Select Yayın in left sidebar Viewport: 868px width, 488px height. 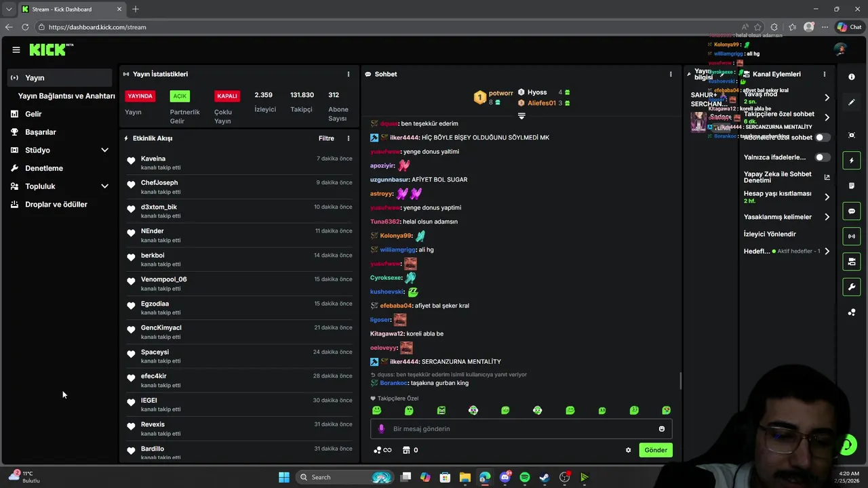point(60,78)
